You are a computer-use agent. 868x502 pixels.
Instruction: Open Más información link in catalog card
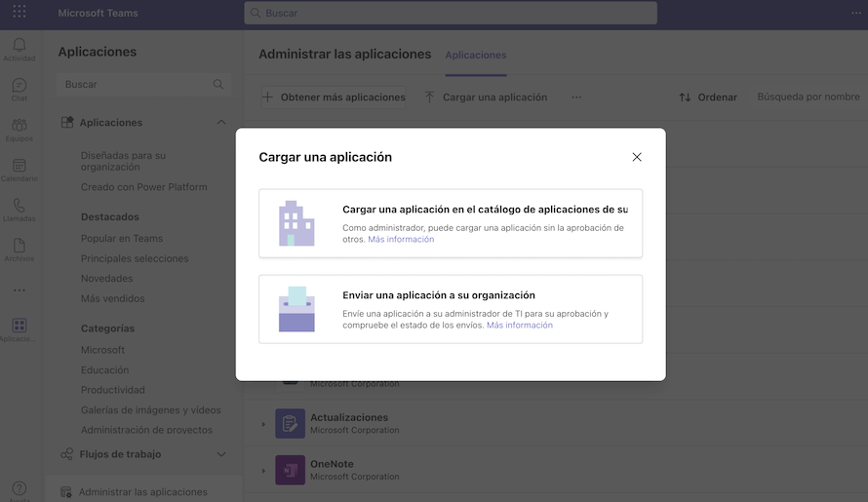401,239
